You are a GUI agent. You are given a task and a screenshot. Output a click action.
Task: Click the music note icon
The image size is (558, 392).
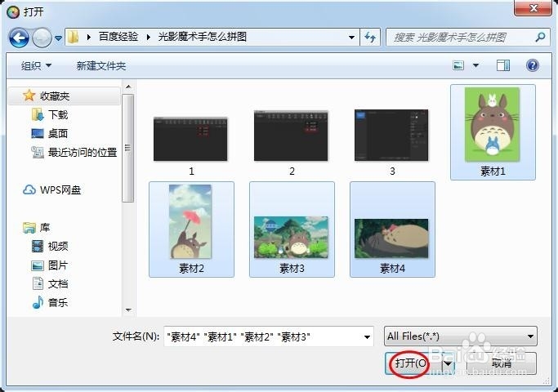(38, 303)
